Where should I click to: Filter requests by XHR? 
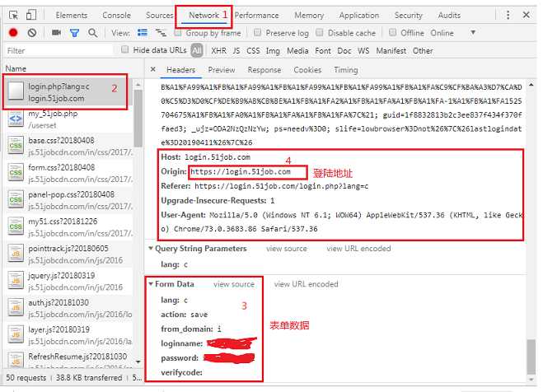[219, 51]
